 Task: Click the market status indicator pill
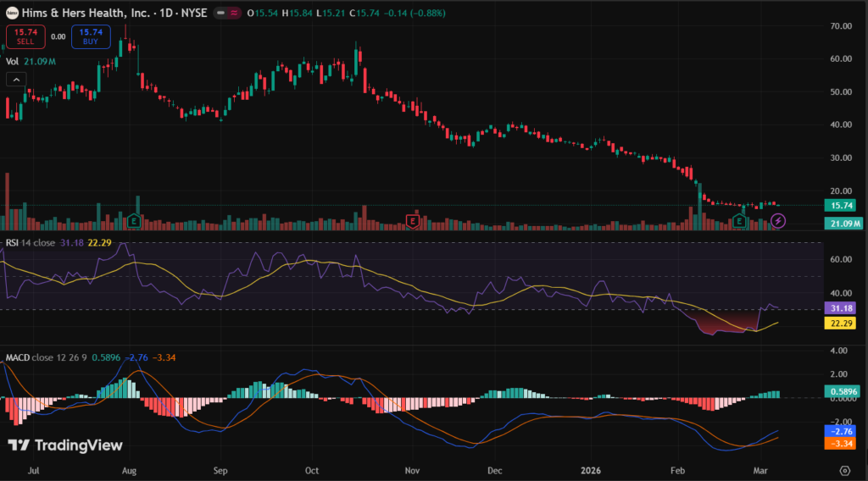point(227,14)
